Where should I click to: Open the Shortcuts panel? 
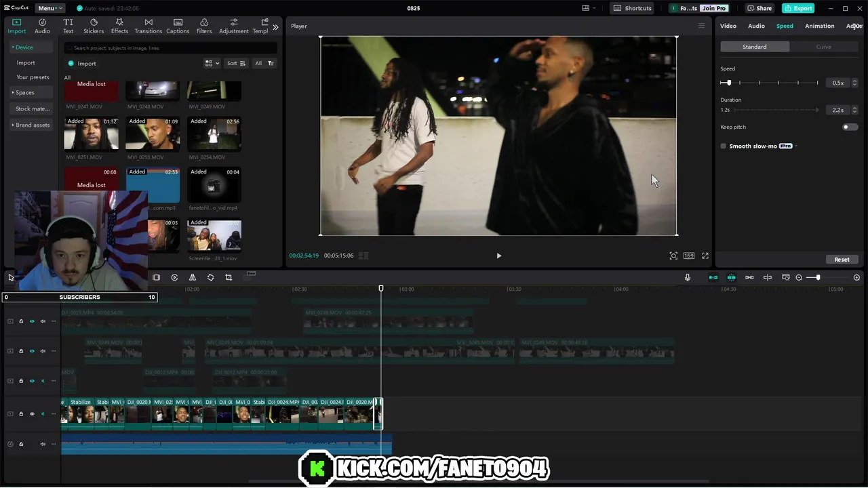pos(632,8)
